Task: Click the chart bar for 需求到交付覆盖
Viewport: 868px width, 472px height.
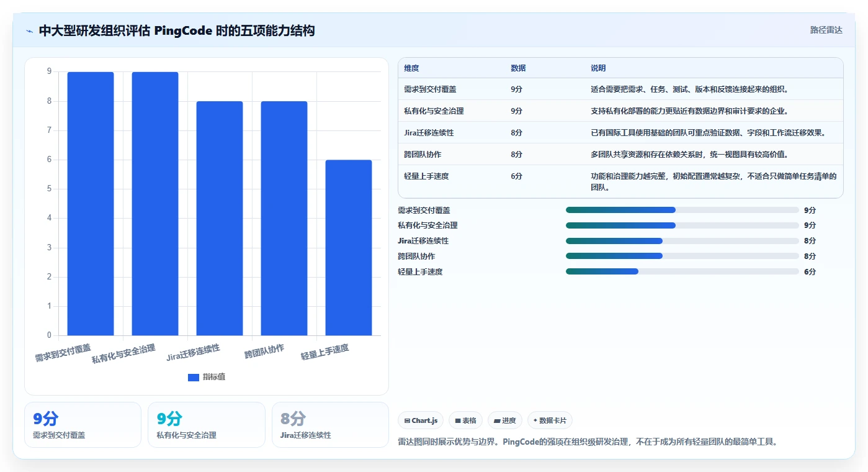Action: (91, 204)
